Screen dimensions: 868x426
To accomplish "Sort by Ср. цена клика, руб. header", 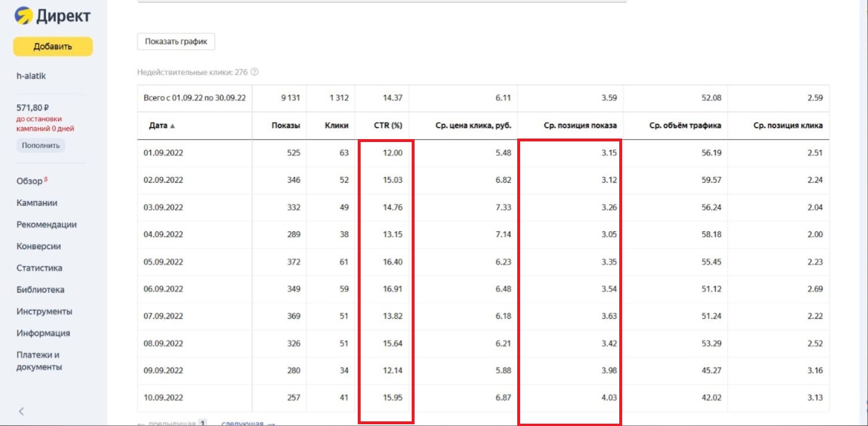I will [x=473, y=126].
